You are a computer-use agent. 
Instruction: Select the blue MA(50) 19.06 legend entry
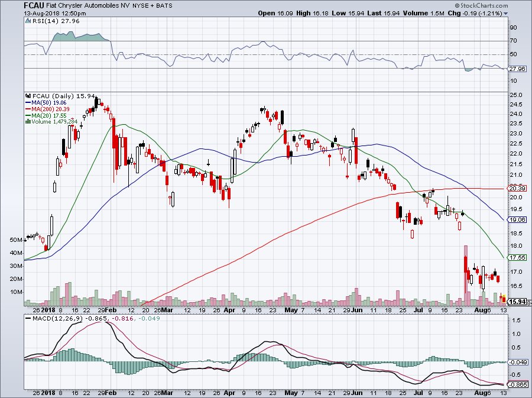(x=46, y=103)
